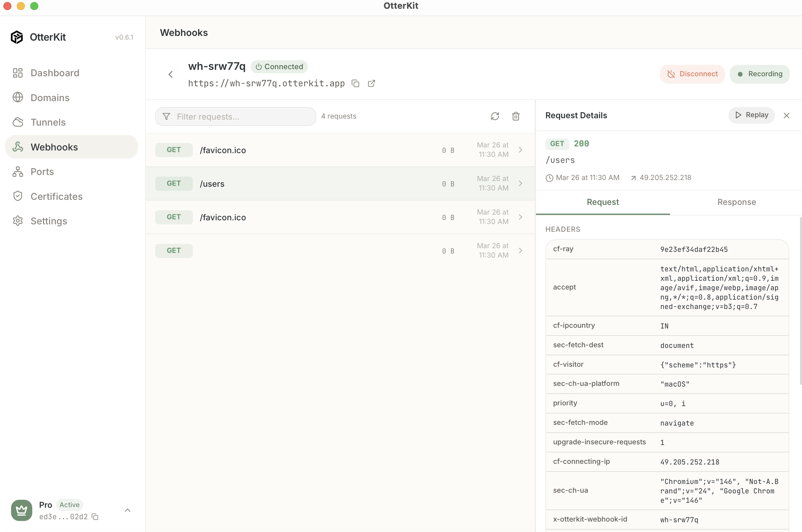This screenshot has height=532, width=802.
Task: Expand the first /favicon.ico request chevron
Action: (x=520, y=150)
